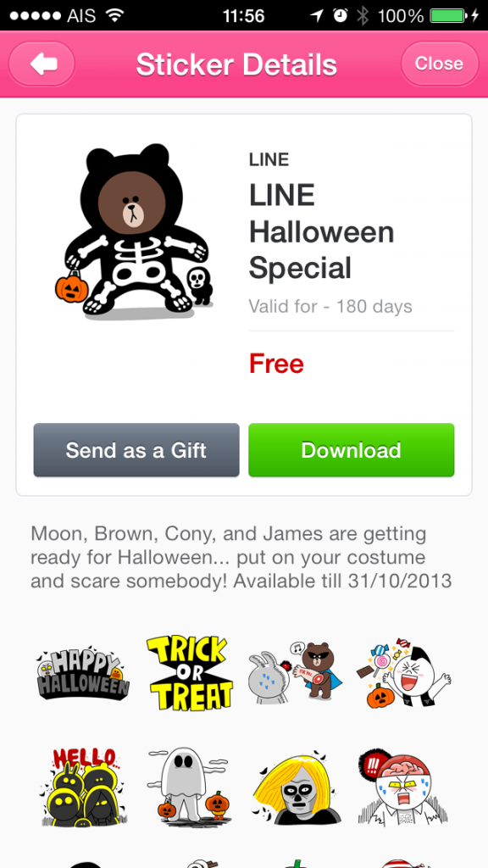Tap the Wi-Fi status icon
Screen dimensions: 488x868
pos(114,15)
